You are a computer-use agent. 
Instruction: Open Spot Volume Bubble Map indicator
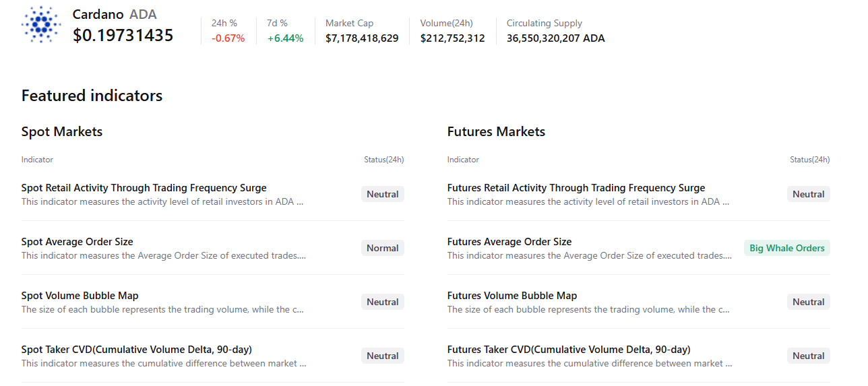coord(80,296)
